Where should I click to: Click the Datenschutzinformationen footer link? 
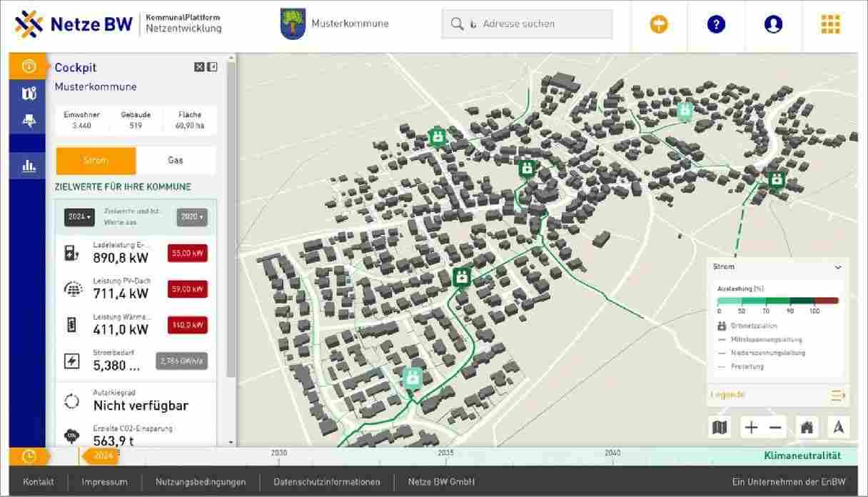[327, 482]
